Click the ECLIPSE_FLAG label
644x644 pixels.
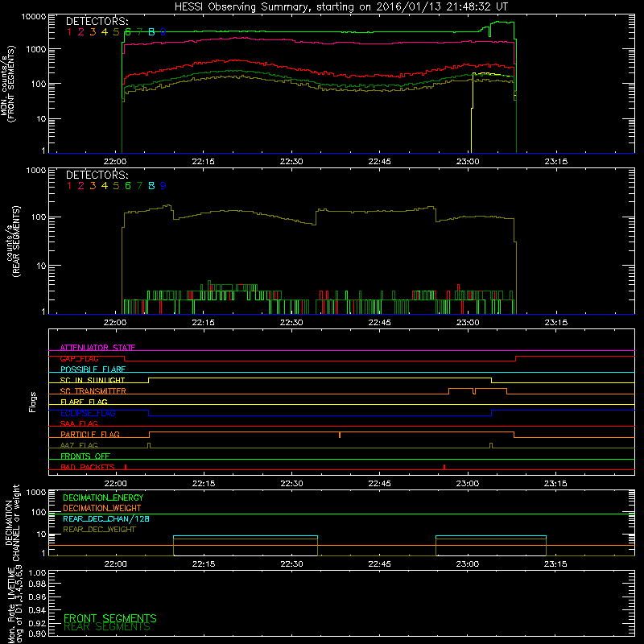pyautogui.click(x=88, y=413)
